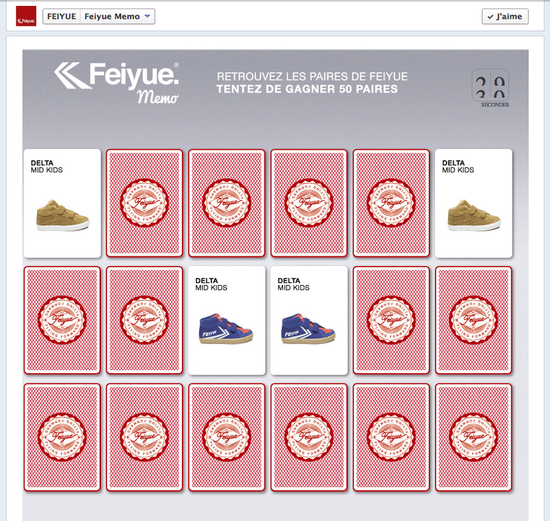The height and width of the screenshot is (521, 550).
Task: Click the red Feiyue page profile icon
Action: (x=26, y=16)
